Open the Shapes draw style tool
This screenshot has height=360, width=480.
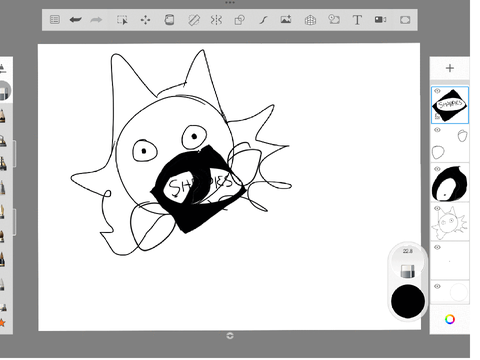click(240, 20)
